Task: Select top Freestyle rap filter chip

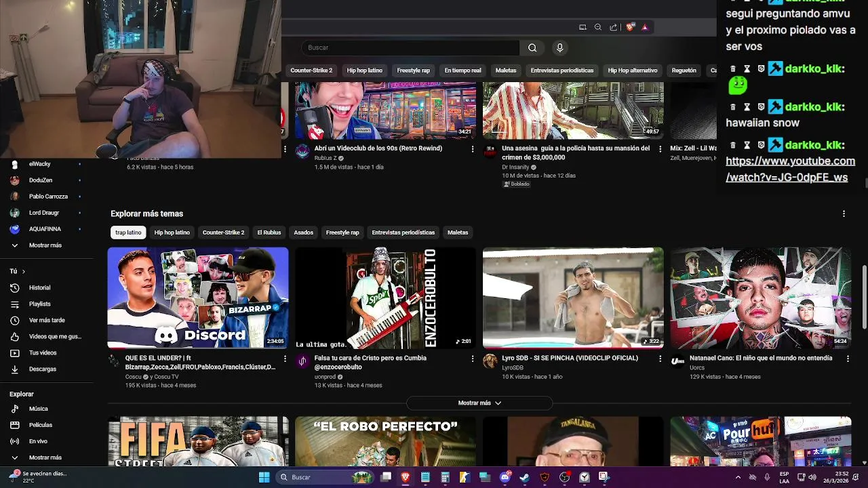Action: [414, 70]
